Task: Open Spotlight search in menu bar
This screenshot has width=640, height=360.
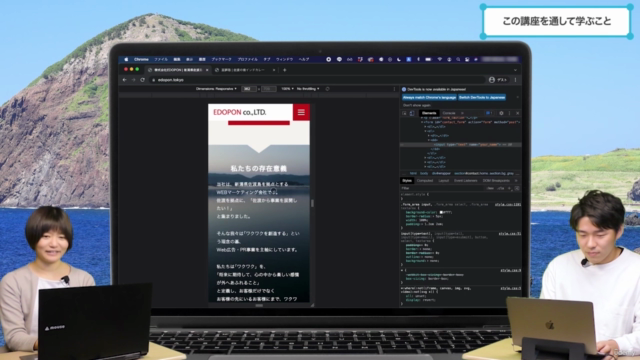Action: pyautogui.click(x=458, y=59)
